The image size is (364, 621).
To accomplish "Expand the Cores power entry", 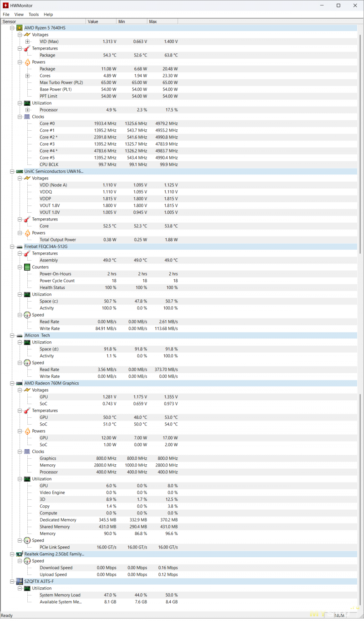I will pos(27,76).
